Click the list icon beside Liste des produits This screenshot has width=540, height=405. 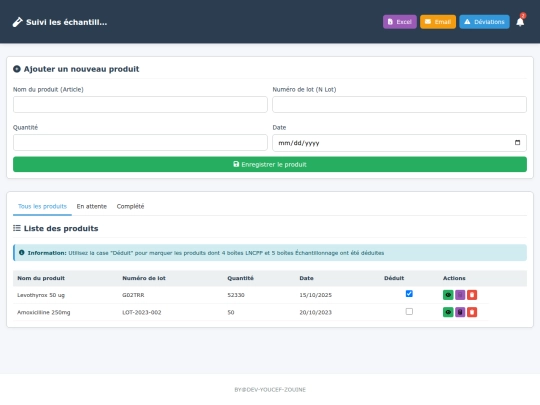[17, 228]
